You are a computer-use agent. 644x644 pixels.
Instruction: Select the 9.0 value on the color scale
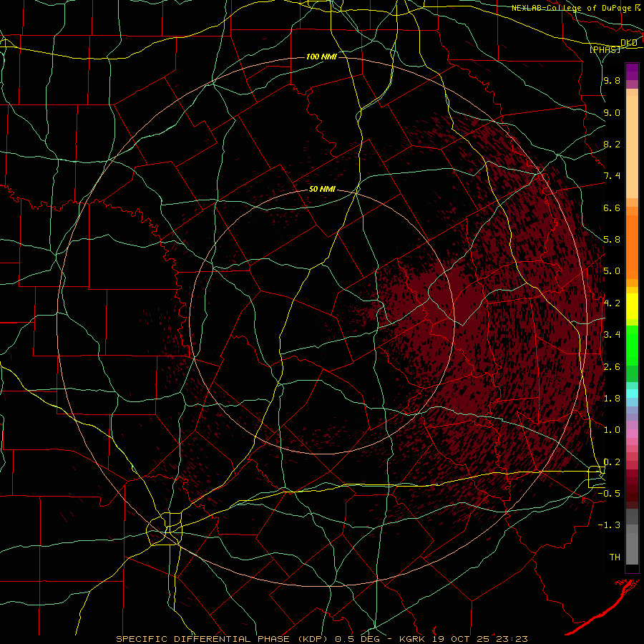(612, 112)
